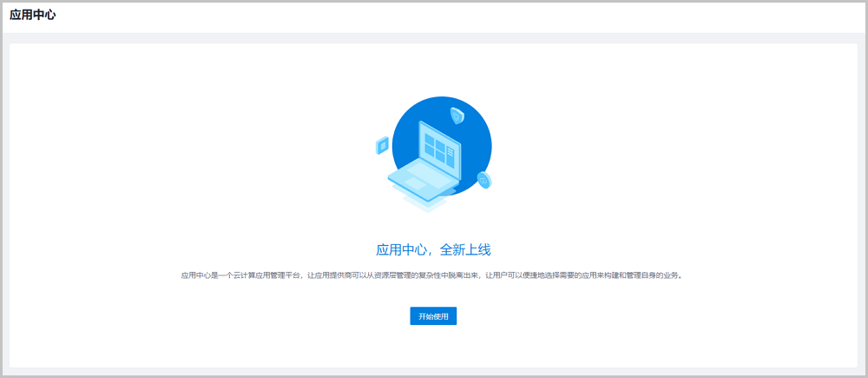
Task: Click the round coin icon right of the laptop
Action: pos(484,180)
